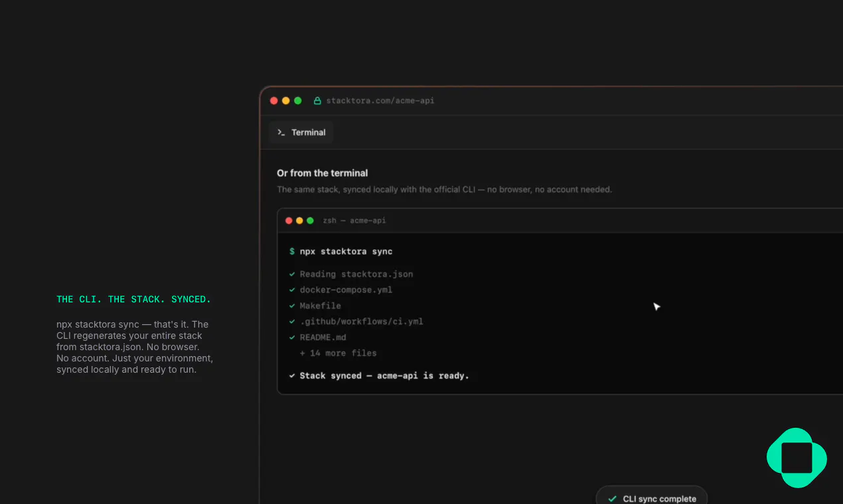Image resolution: width=843 pixels, height=504 pixels.
Task: Click the green Stacktora logo badge
Action: click(x=797, y=458)
